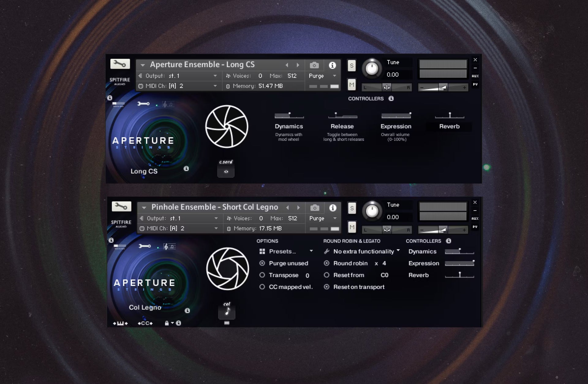Select the col legno note articulation icon
The height and width of the screenshot is (384, 588).
point(227,312)
